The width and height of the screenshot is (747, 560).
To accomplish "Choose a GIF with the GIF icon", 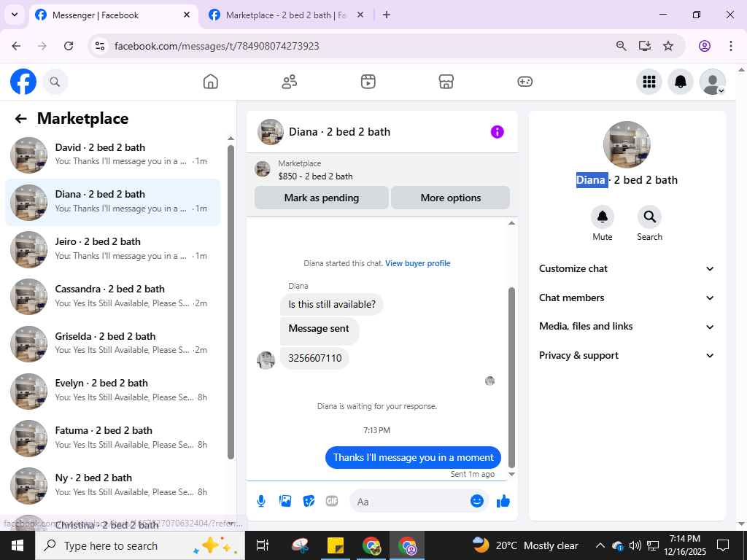I will tap(332, 501).
